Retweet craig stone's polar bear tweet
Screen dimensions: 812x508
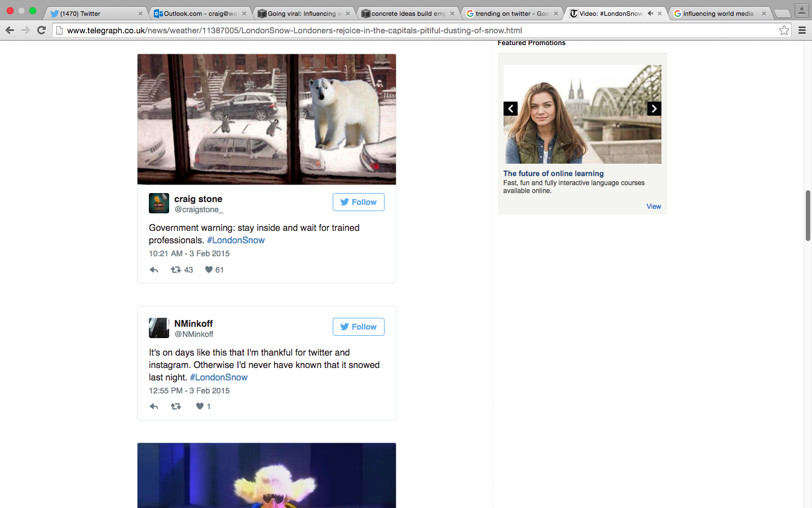click(176, 270)
